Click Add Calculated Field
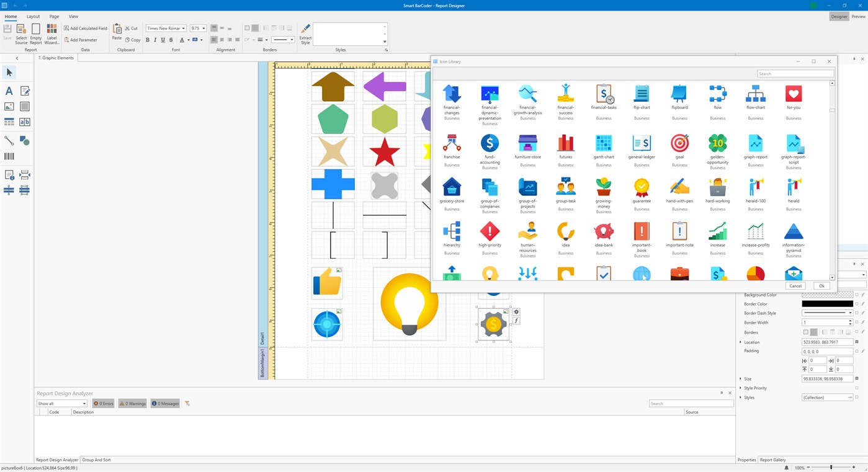 tap(85, 28)
